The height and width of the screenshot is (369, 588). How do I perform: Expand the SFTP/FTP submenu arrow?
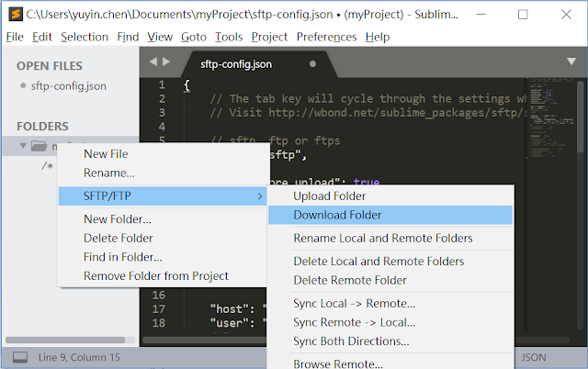[260, 196]
